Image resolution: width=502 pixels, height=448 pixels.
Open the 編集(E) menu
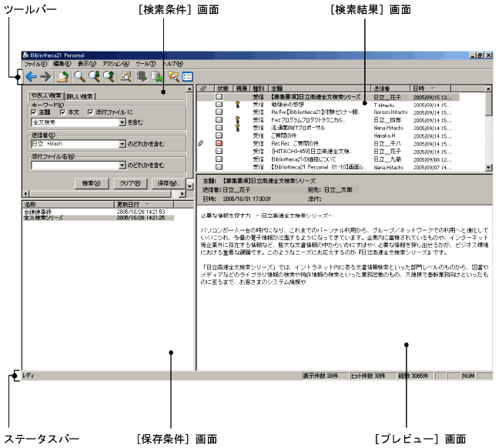62,64
